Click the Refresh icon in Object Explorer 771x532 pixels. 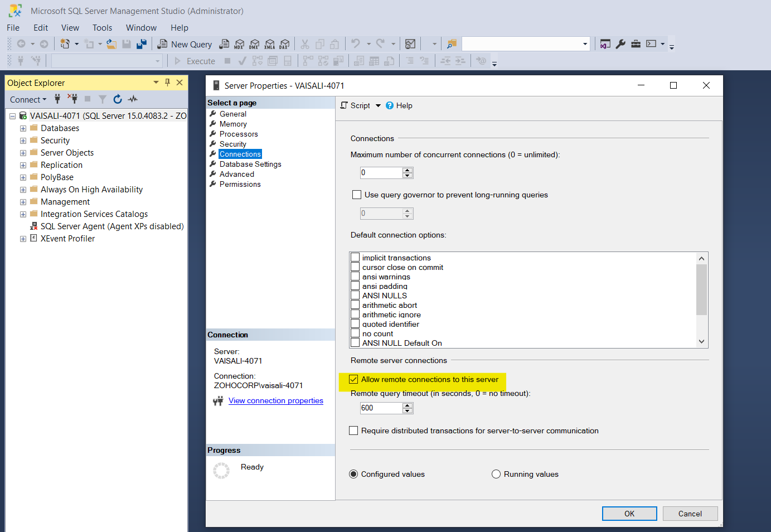[118, 99]
